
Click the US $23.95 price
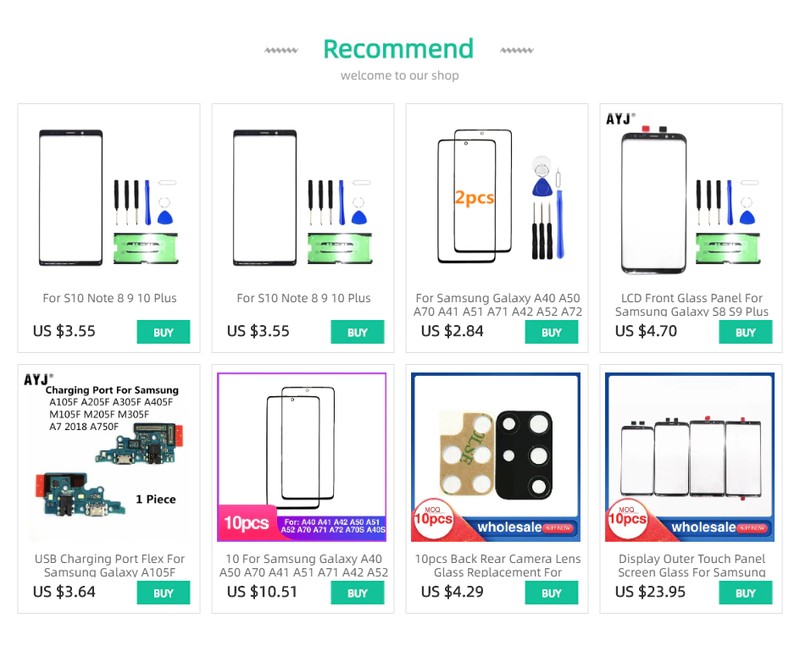pyautogui.click(x=650, y=592)
